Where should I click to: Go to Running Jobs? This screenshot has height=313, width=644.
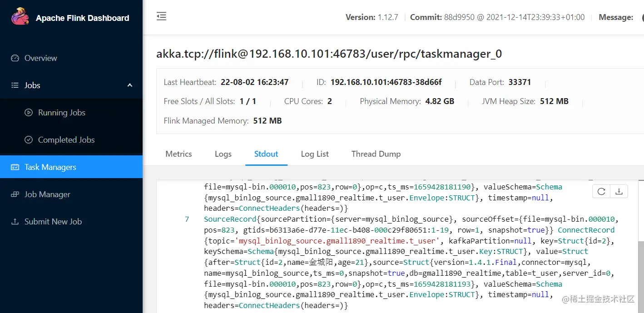tap(71, 113)
